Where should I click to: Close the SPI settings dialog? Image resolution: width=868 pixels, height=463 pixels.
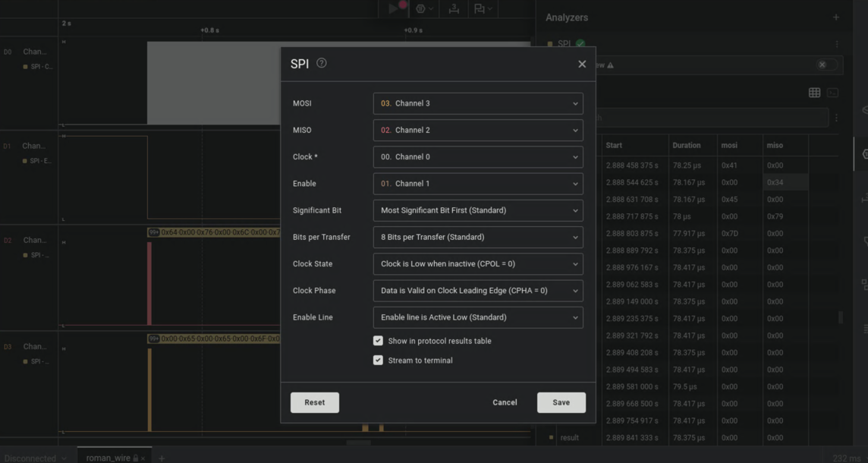coord(582,64)
